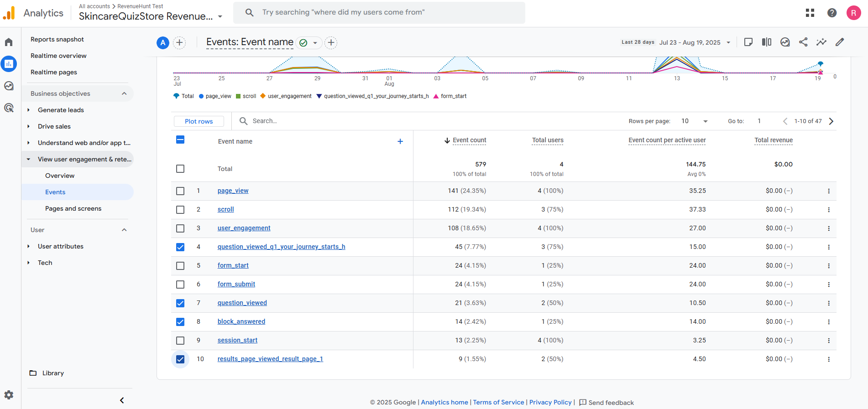Expand the Drive sales topic

pyautogui.click(x=28, y=126)
